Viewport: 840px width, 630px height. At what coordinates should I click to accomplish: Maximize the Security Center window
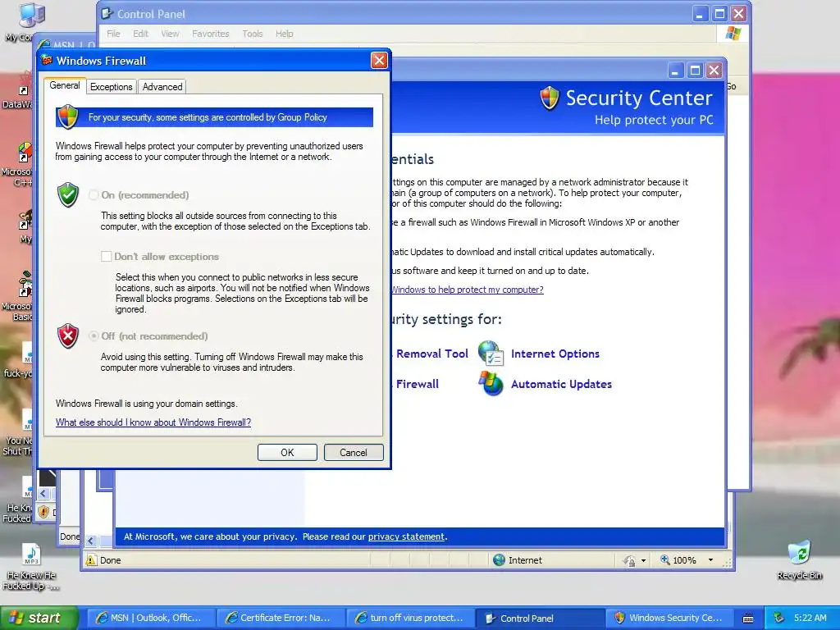point(695,71)
